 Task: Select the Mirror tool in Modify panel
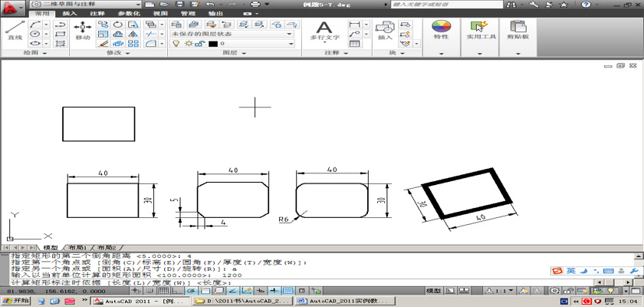coord(133,34)
